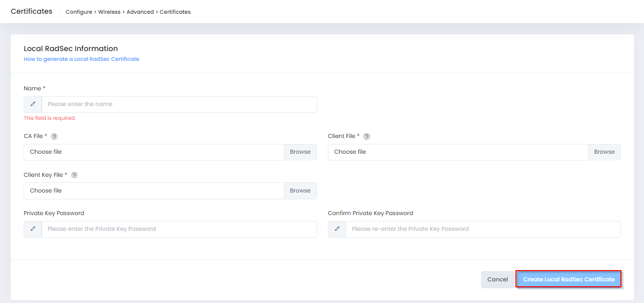644x303 pixels.
Task: Cancel the certificate creation form
Action: (x=497, y=279)
